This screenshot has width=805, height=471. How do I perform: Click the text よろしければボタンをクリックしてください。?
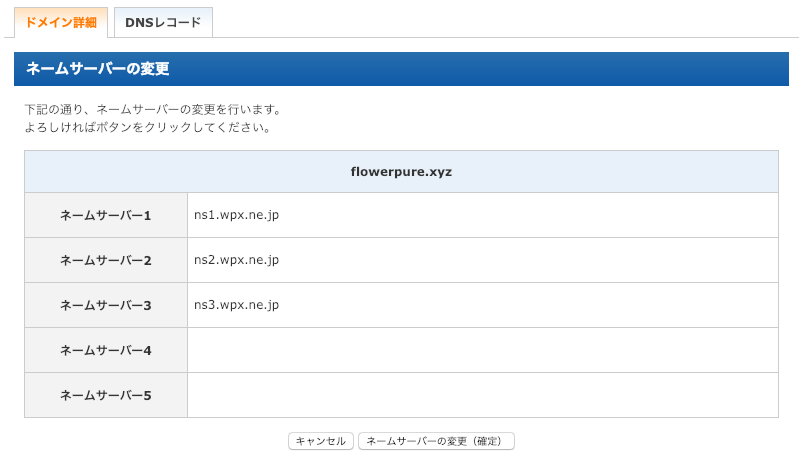point(148,127)
